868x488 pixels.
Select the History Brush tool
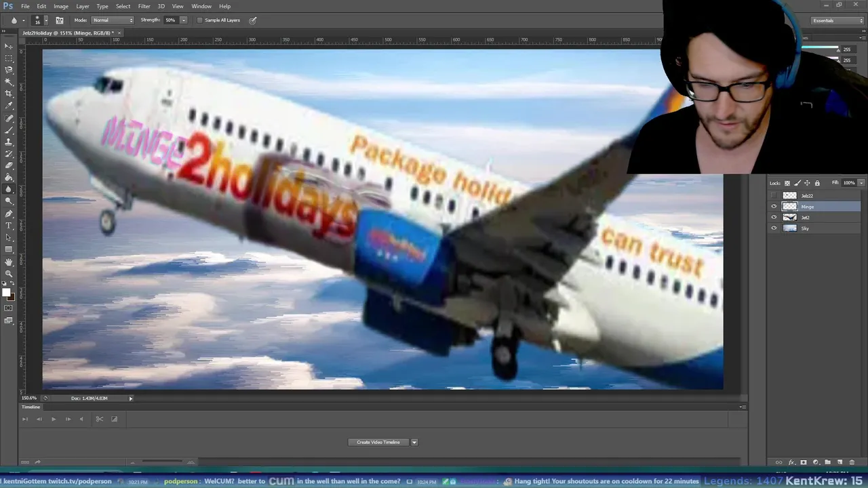(x=9, y=154)
